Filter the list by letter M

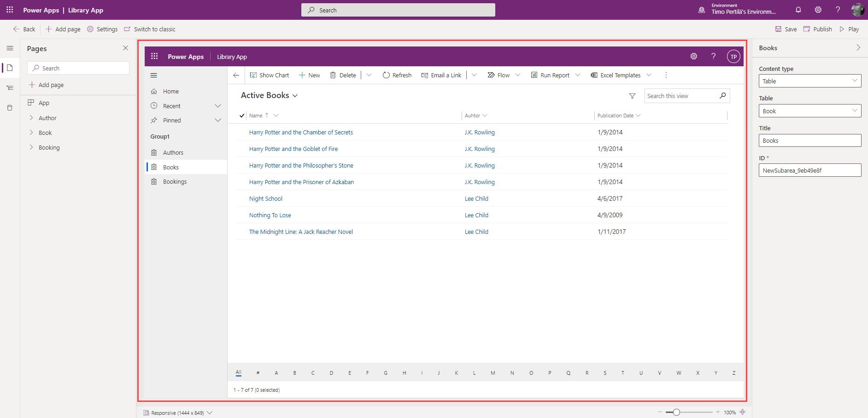[x=493, y=373]
